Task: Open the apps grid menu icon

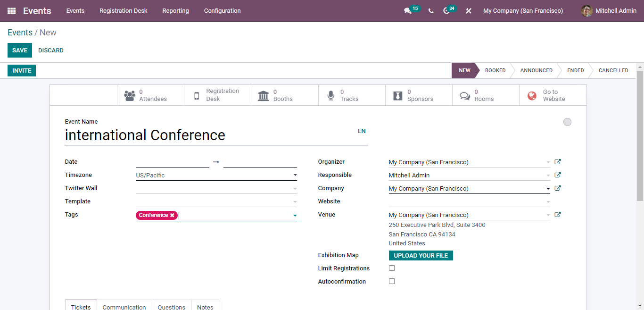Action: point(12,11)
